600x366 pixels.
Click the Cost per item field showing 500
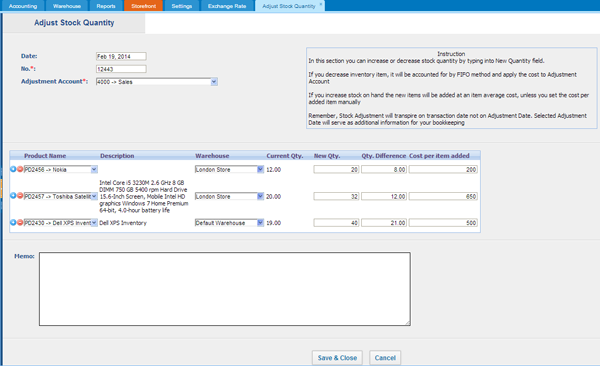[443, 223]
